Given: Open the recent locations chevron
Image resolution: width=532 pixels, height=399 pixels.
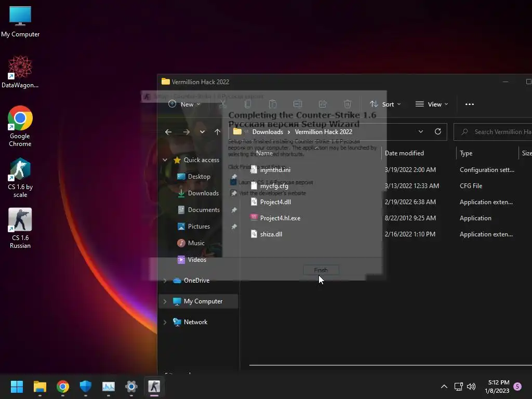Looking at the screenshot, I should coord(202,132).
